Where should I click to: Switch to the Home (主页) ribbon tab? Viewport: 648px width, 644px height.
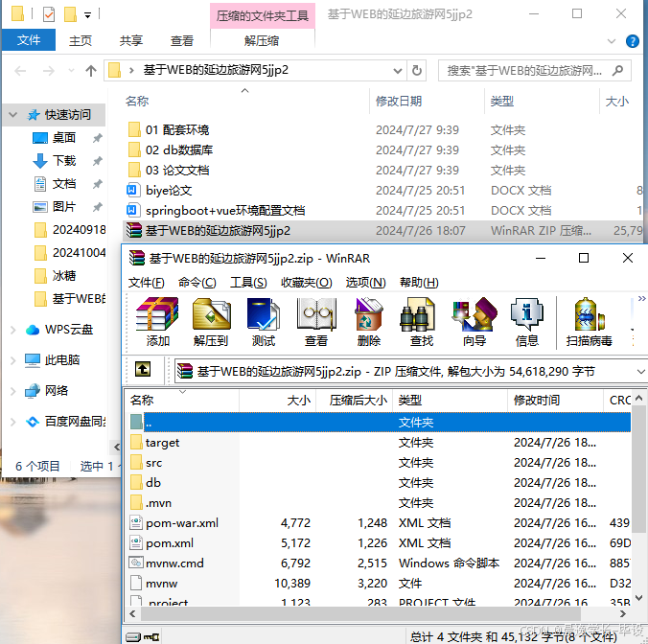point(81,40)
